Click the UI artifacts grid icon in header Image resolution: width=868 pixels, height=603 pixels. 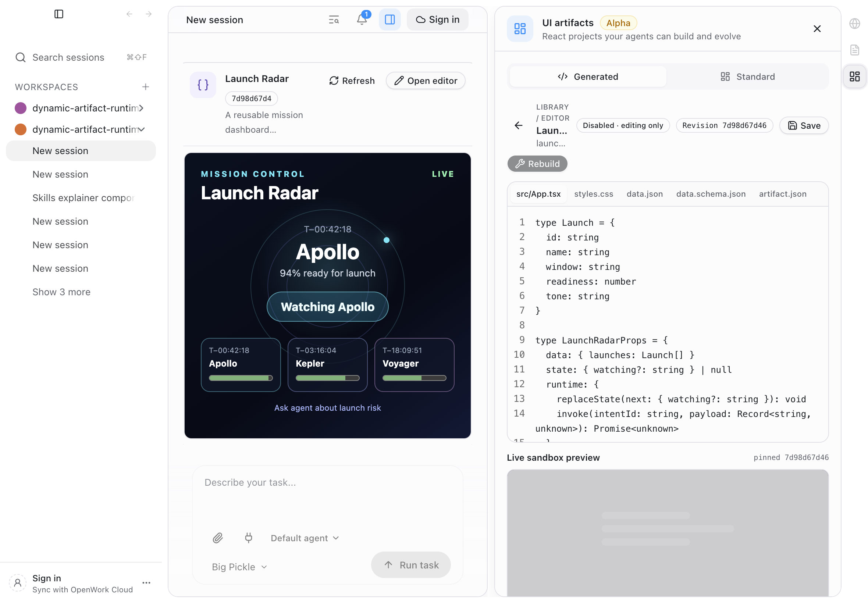[x=520, y=29]
